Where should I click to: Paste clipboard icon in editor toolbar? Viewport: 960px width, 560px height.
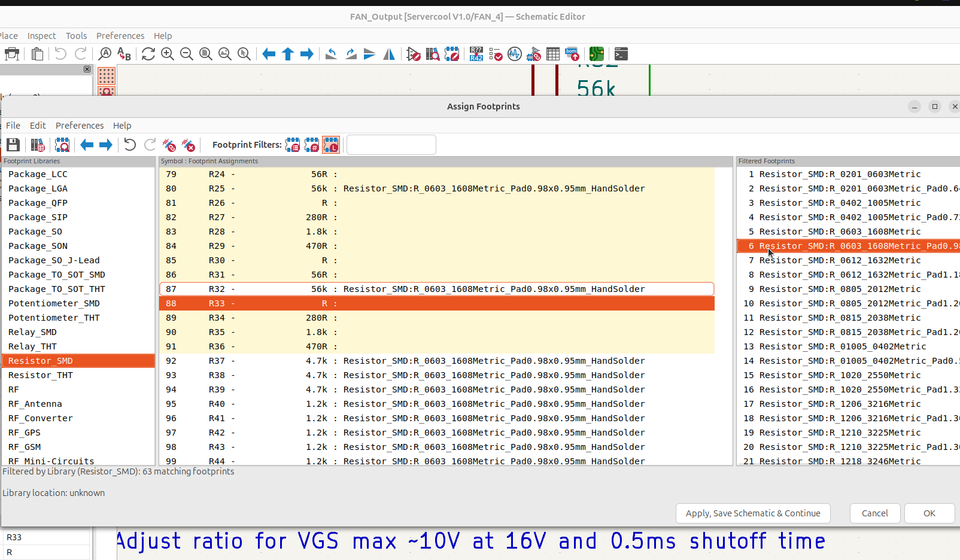37,54
